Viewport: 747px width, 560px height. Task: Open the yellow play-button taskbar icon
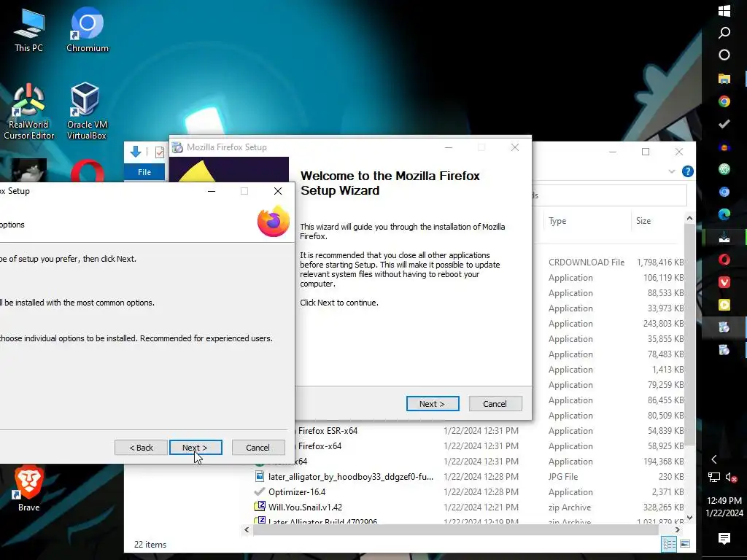click(724, 305)
